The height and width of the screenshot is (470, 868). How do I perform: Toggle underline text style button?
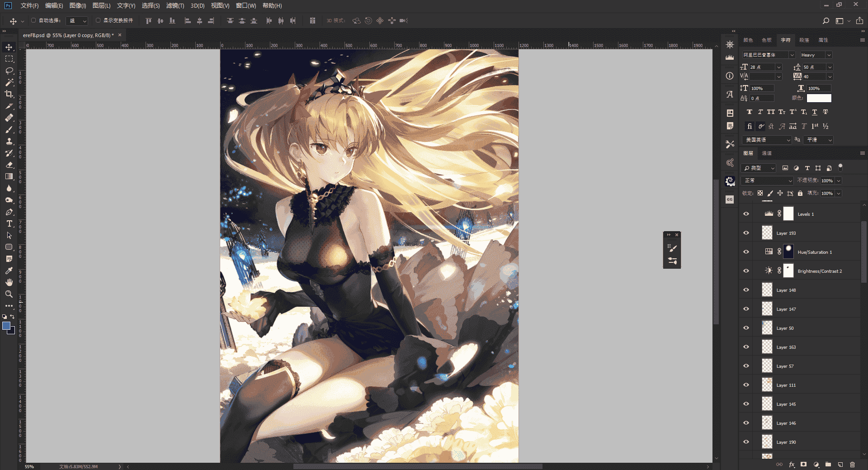coord(815,112)
